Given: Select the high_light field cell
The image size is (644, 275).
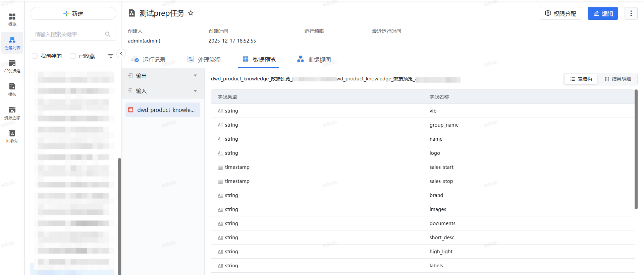Looking at the screenshot, I should [x=441, y=252].
